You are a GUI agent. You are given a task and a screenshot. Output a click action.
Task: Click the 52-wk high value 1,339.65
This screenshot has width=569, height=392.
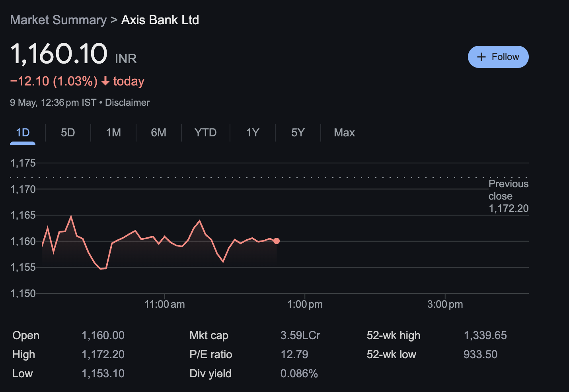485,335
